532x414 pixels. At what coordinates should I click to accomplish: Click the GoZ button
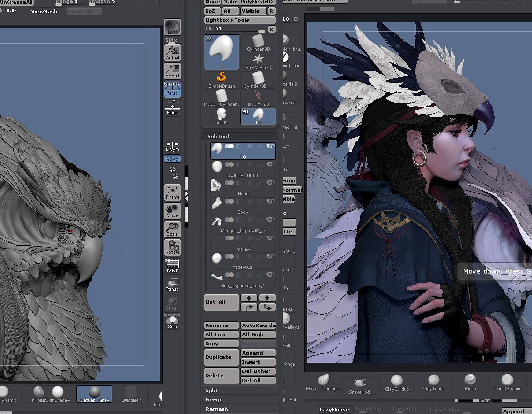212,11
